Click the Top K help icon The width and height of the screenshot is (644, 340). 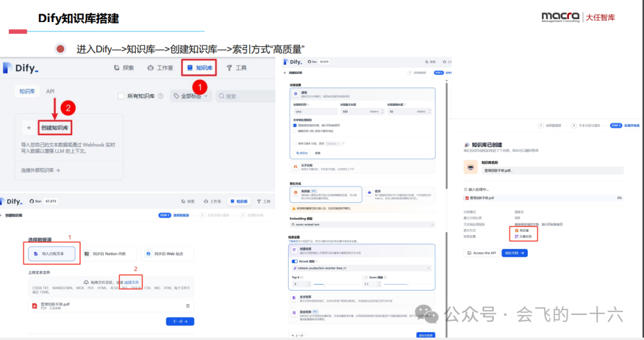coord(302,277)
